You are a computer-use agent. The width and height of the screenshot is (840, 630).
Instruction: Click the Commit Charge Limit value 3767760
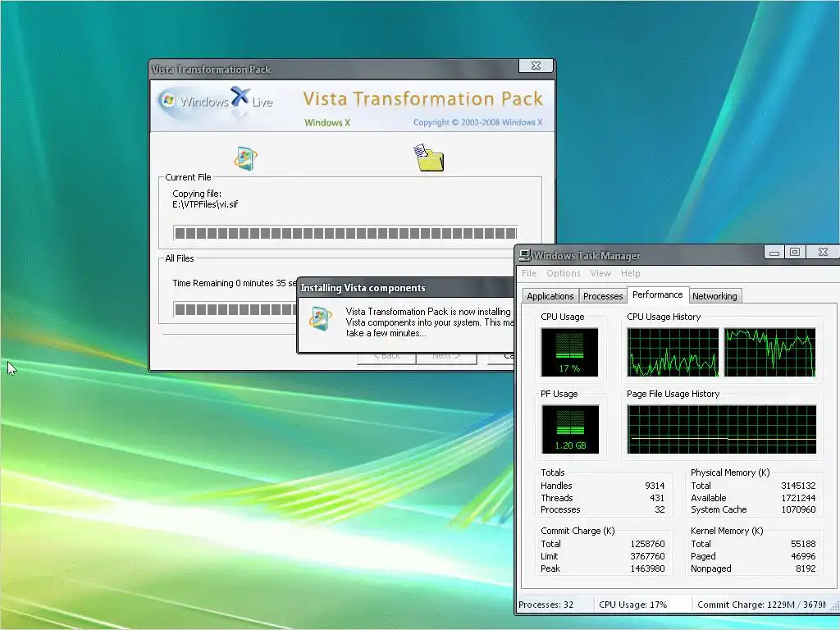(647, 557)
